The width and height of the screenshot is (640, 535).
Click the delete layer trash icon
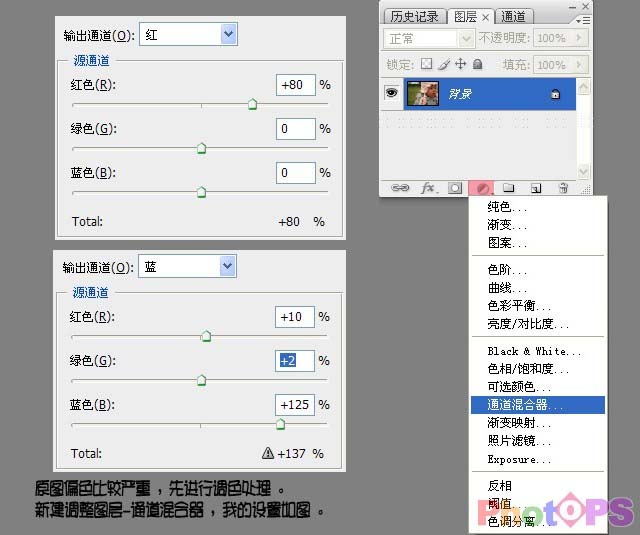point(563,187)
